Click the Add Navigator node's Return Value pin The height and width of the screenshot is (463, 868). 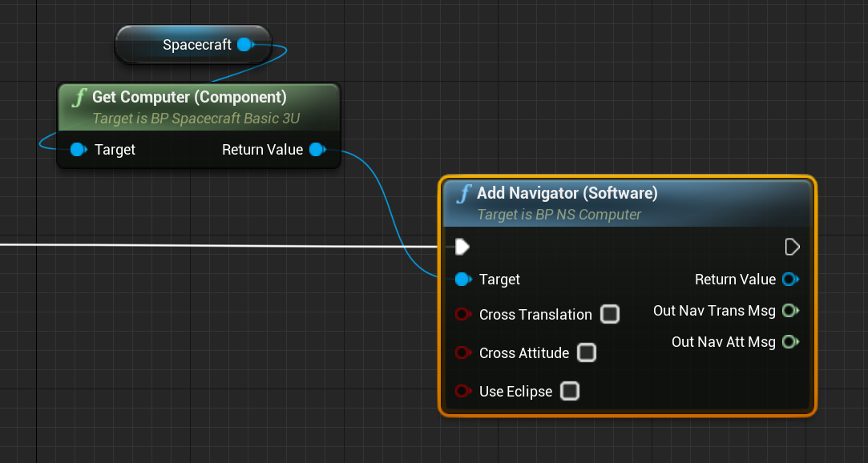click(x=789, y=280)
